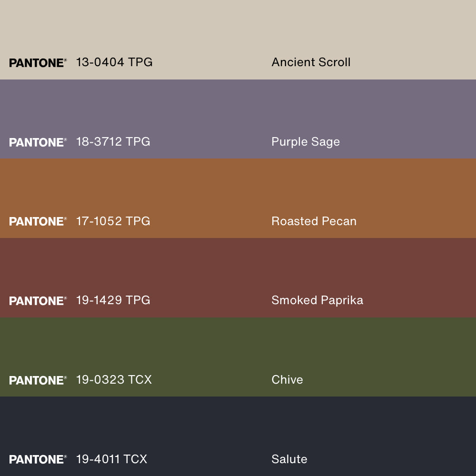Select the 19-4011 TCX code label
The width and height of the screenshot is (476, 476).
pyautogui.click(x=111, y=459)
